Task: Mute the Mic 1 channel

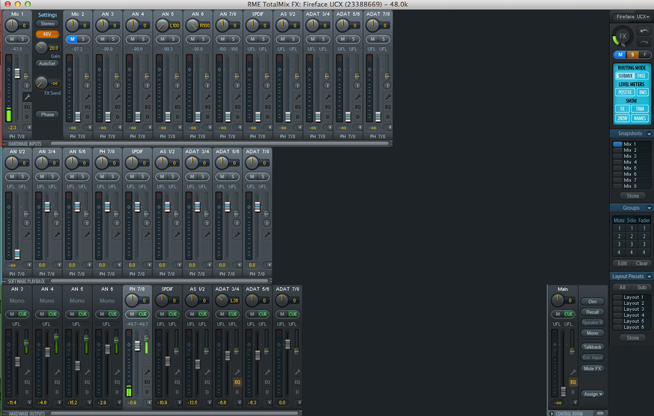Action: 12,39
